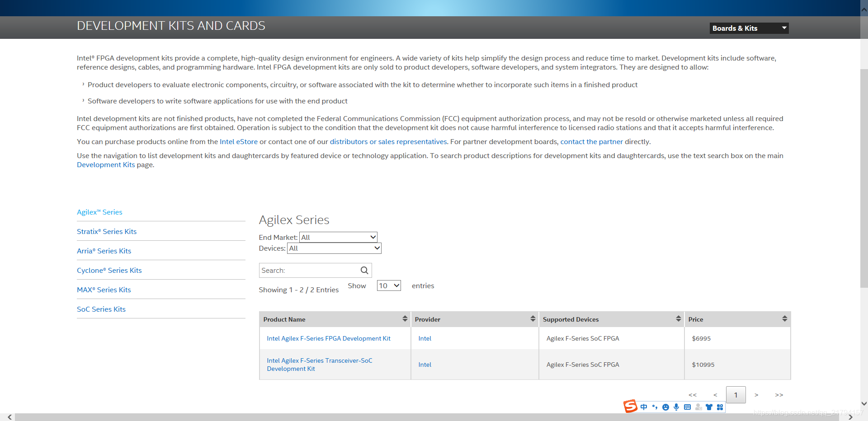This screenshot has width=868, height=421.
Task: Select SoC Series Kits in sidebar
Action: [101, 309]
